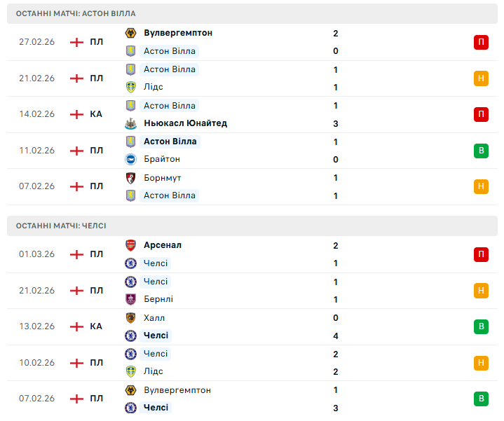This screenshot has width=504, height=421.
Task: Click the Burnley club logo
Action: 130,299
